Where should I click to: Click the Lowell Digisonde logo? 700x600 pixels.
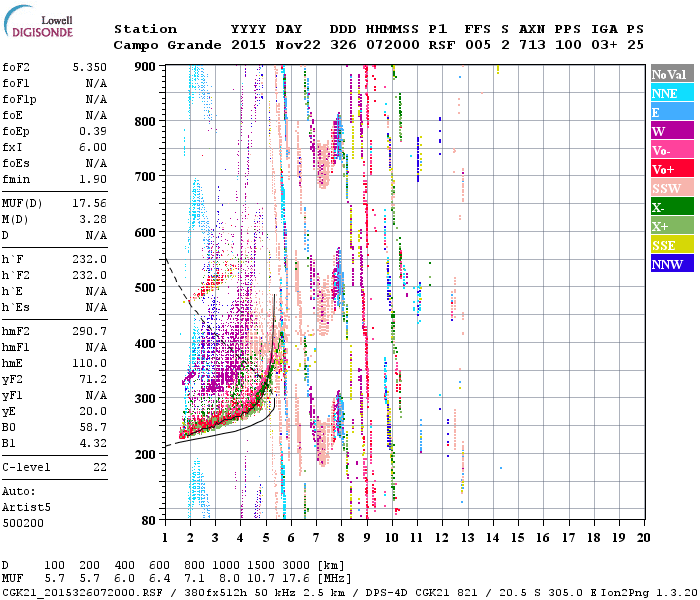[x=38, y=21]
